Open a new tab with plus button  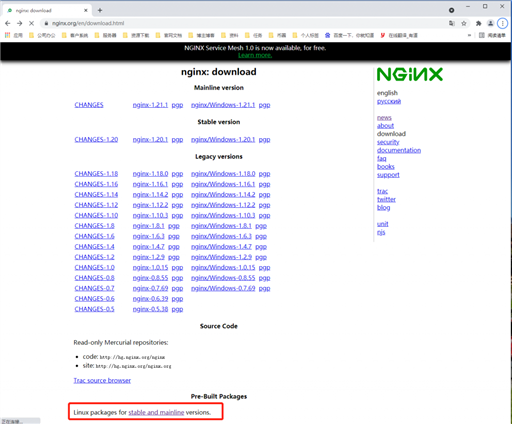(100, 10)
